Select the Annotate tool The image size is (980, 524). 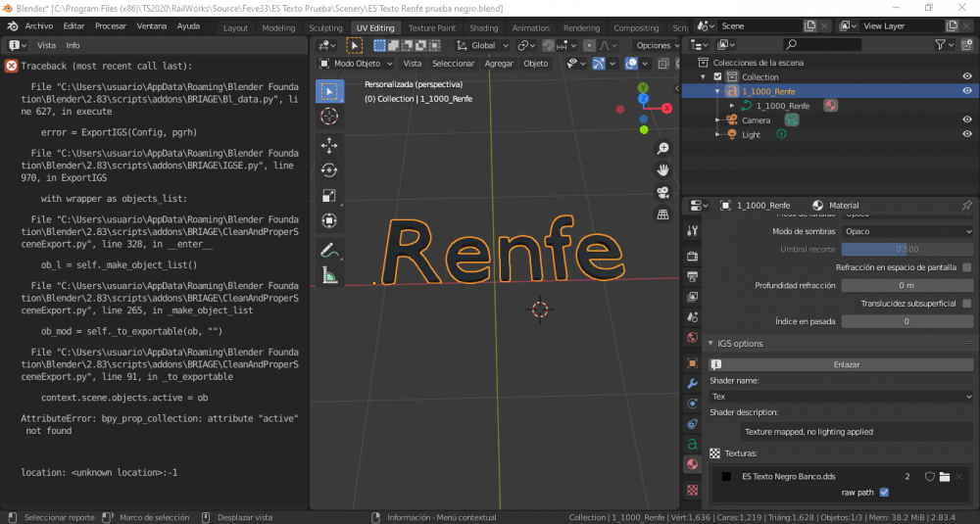coord(329,250)
